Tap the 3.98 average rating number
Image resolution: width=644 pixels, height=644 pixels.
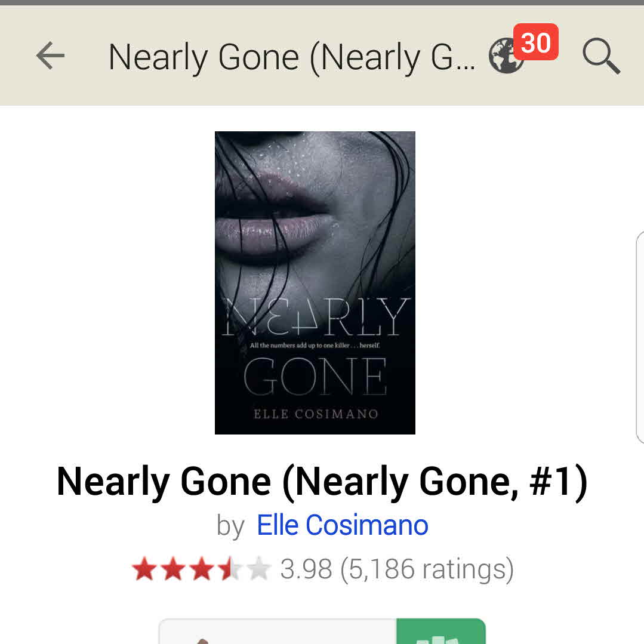point(306,569)
